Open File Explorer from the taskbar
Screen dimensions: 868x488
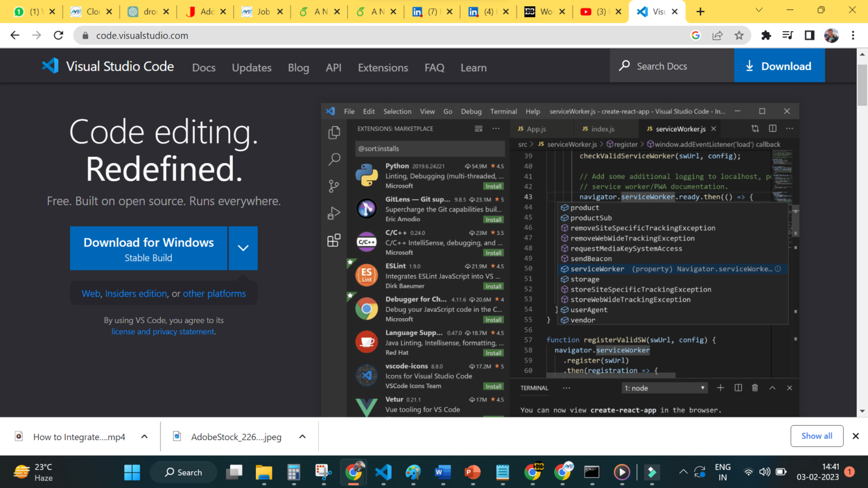coord(263,472)
